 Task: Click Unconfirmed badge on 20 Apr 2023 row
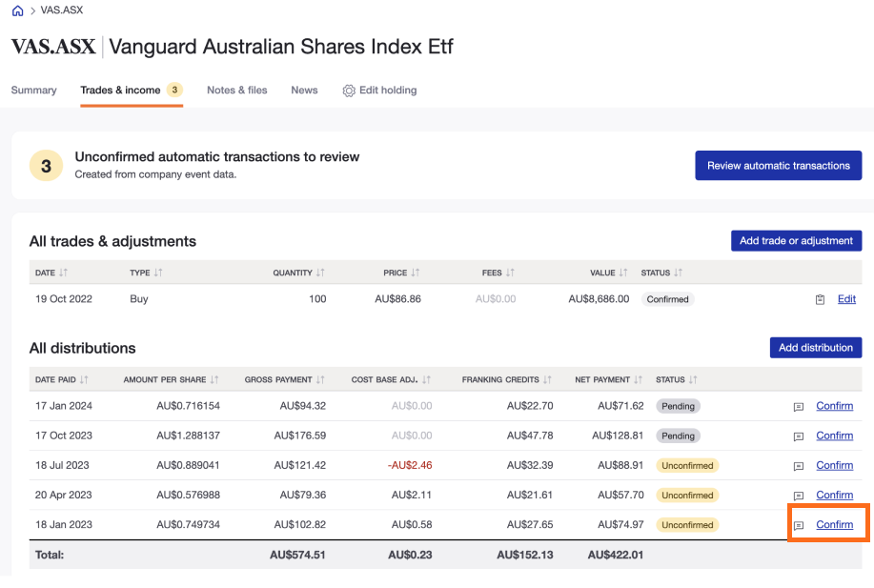coord(687,495)
